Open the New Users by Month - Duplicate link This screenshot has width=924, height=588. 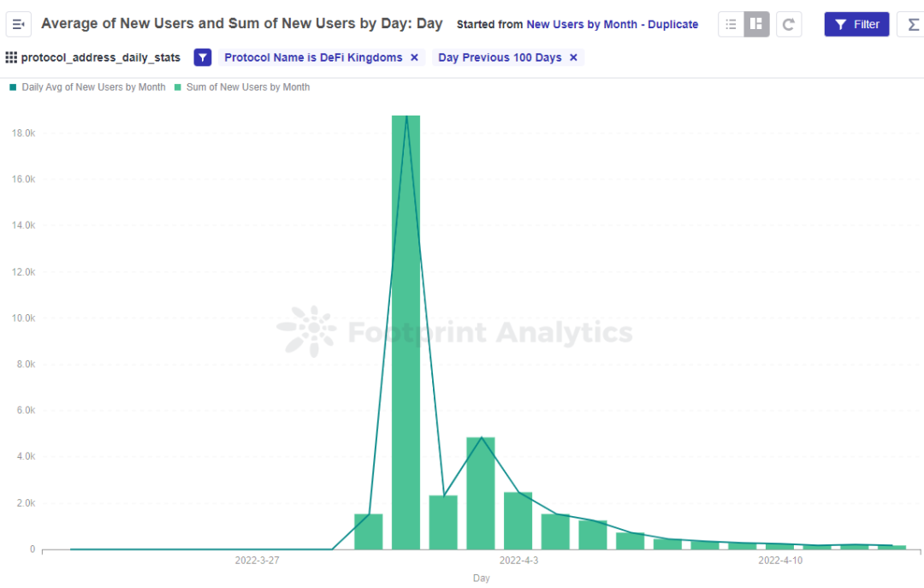pos(612,25)
